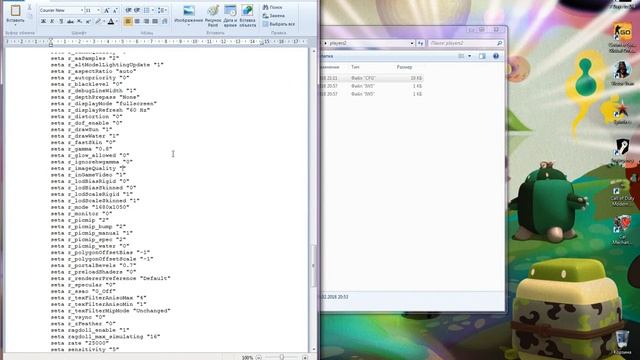640x360 pixels.
Task: Toggle subscript formatting
Action: coord(80,21)
